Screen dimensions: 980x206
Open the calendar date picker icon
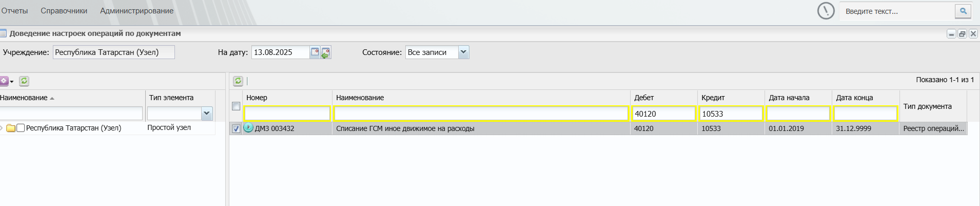[315, 52]
